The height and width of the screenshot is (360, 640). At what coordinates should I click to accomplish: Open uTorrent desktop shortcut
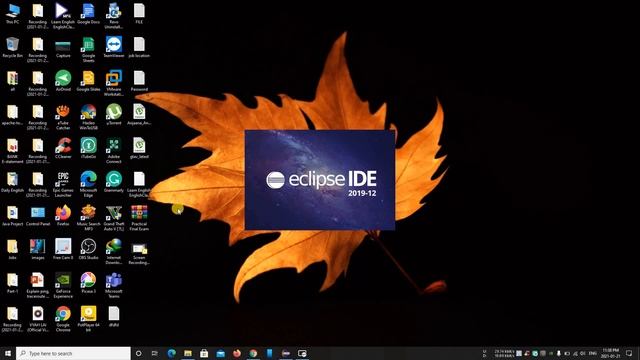[114, 115]
